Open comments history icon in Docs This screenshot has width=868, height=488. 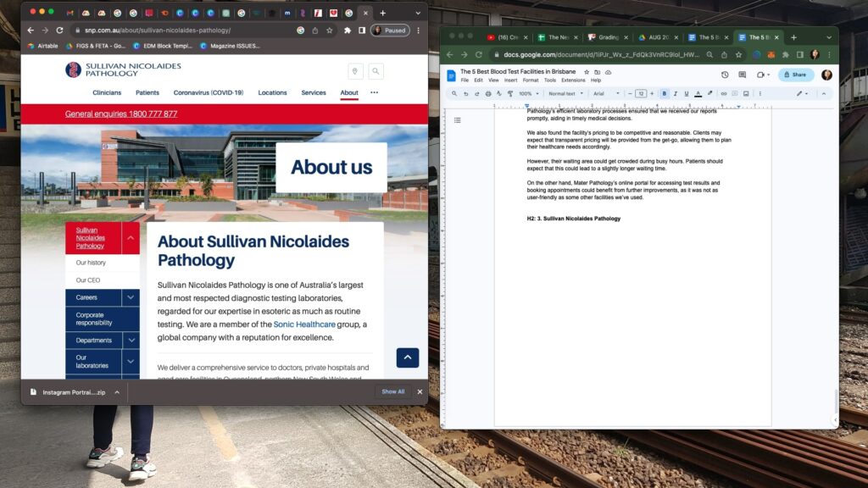coord(743,75)
